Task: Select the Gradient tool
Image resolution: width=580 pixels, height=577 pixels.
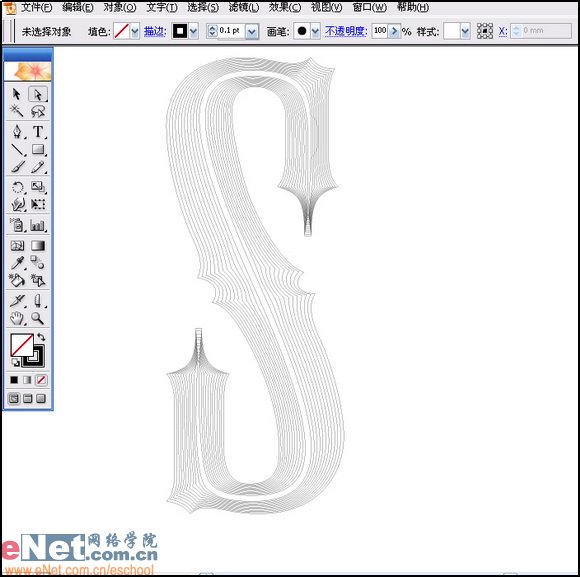Action: pos(38,246)
